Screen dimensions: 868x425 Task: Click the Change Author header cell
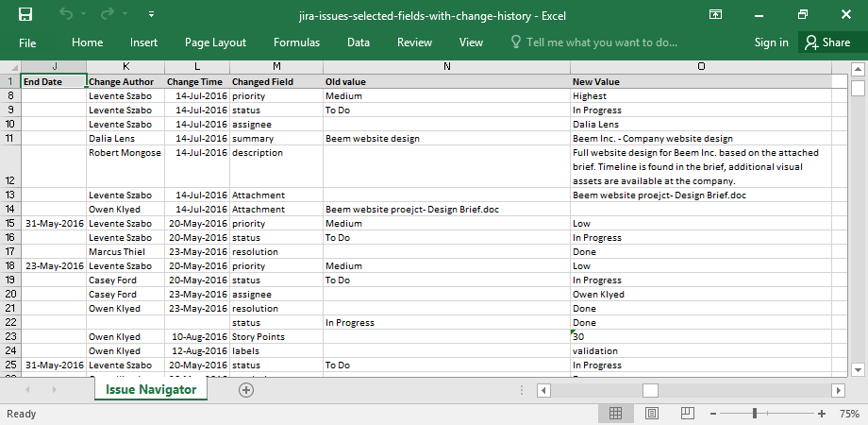pyautogui.click(x=125, y=81)
